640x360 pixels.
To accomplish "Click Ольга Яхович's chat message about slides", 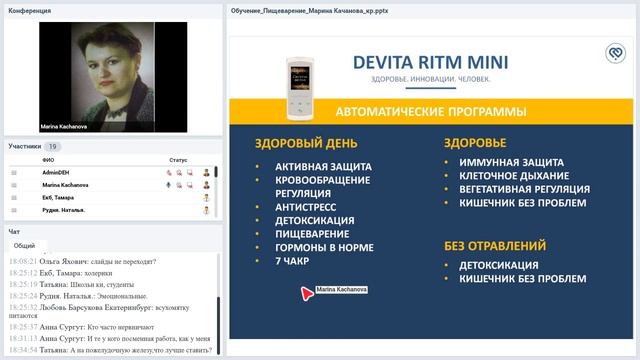I will coord(82,261).
